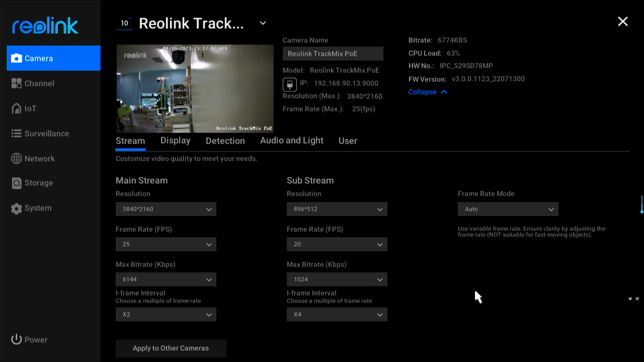Image resolution: width=644 pixels, height=362 pixels.
Task: Click the PoE connection icon beside IP
Action: pyautogui.click(x=289, y=84)
